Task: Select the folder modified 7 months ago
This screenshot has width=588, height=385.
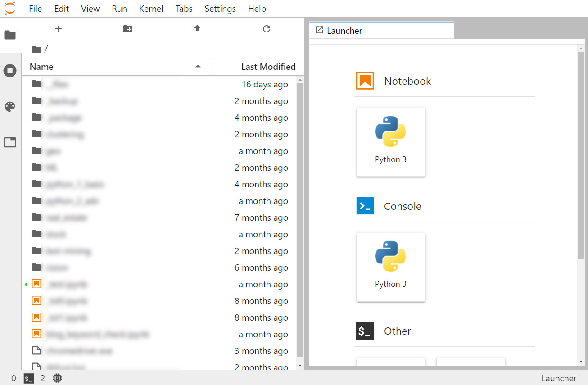Action: click(x=160, y=217)
